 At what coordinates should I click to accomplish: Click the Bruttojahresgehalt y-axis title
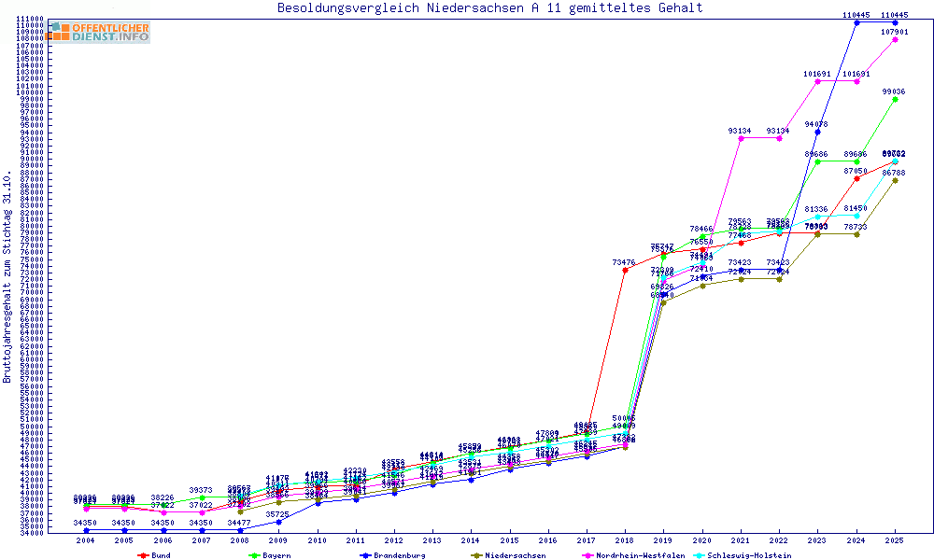point(7,277)
